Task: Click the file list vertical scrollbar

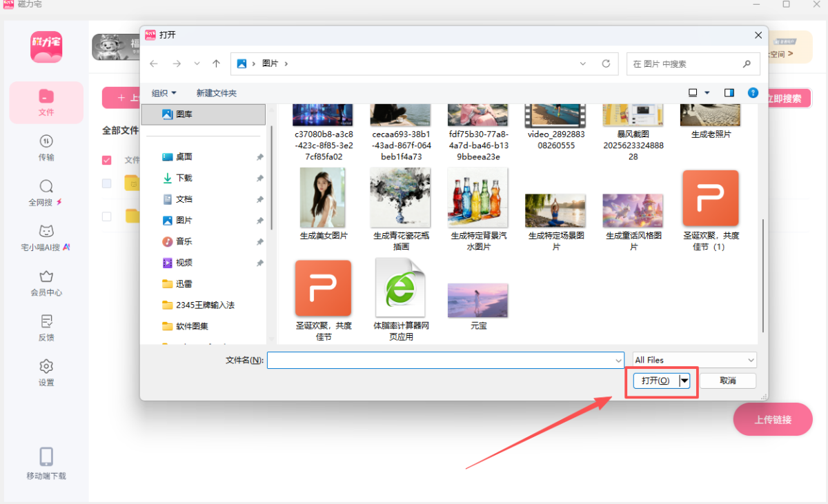Action: point(762,275)
